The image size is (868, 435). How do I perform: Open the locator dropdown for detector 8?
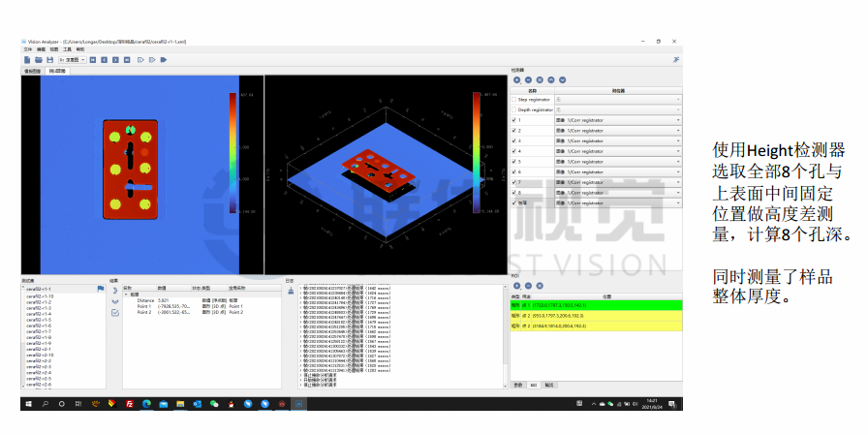(678, 193)
